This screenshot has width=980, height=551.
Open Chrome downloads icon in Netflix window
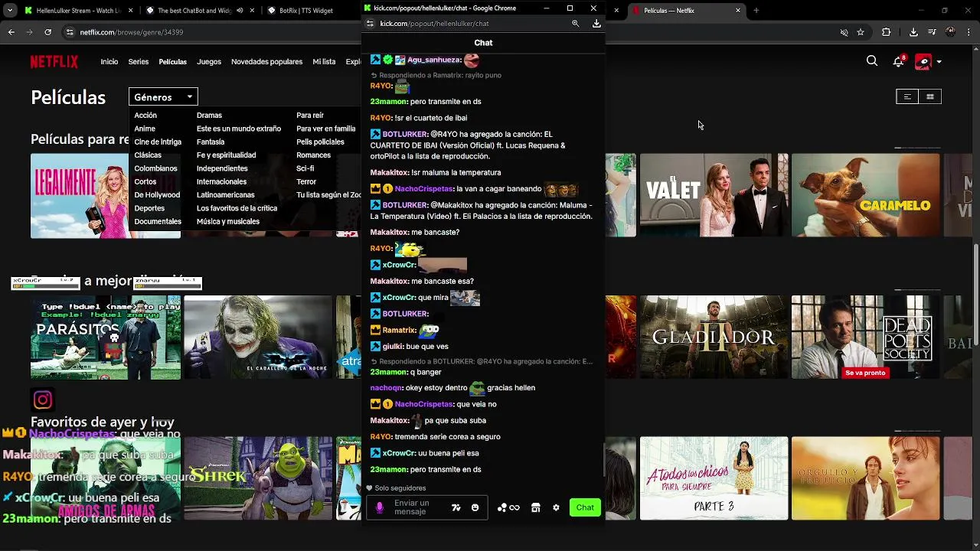[x=913, y=32]
